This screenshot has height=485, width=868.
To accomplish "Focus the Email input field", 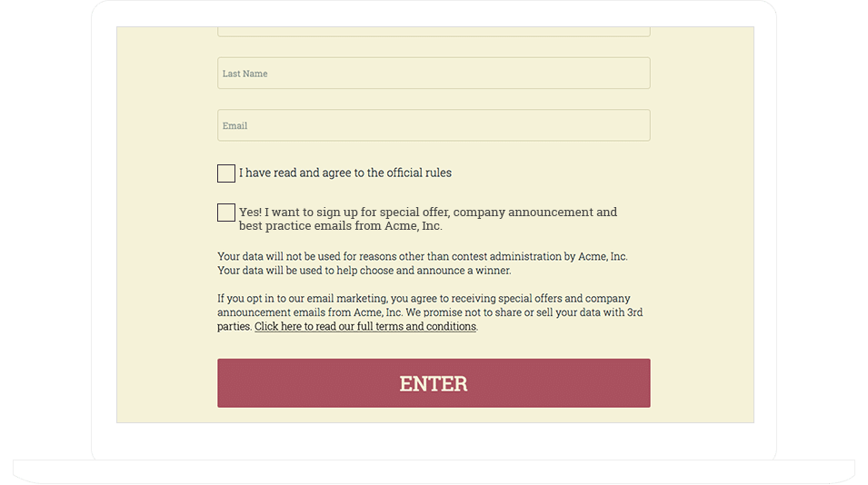I will pos(434,125).
